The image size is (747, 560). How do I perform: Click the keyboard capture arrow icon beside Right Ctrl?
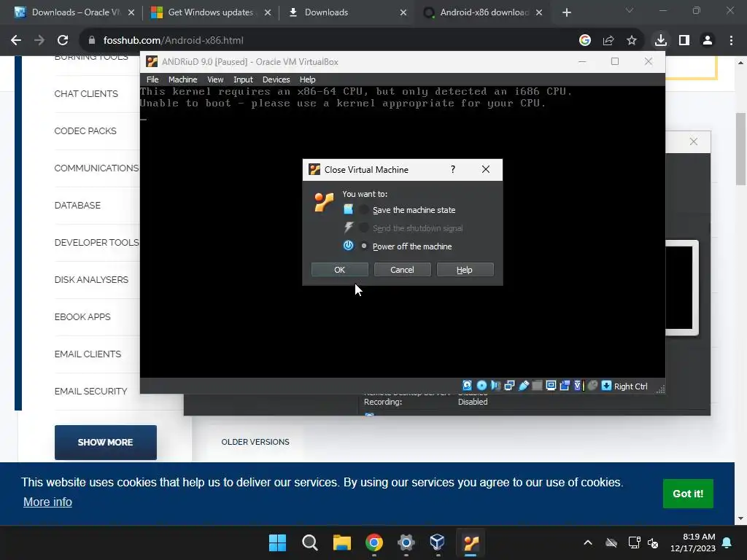click(x=606, y=386)
